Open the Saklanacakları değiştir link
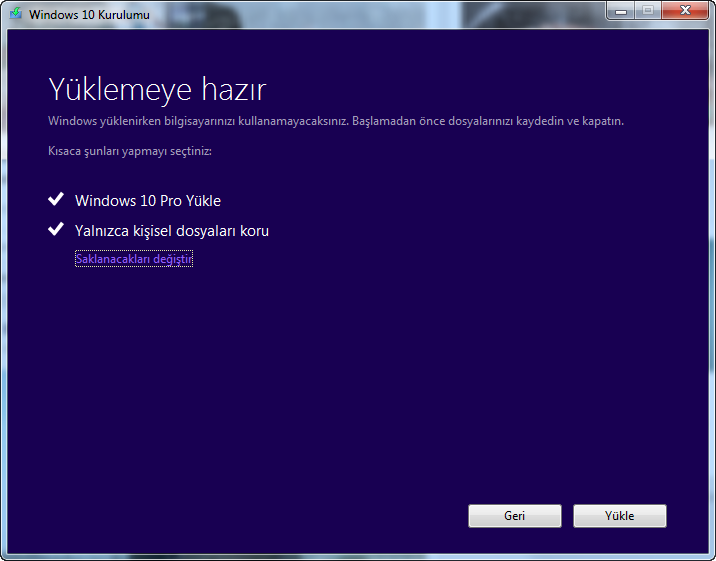This screenshot has width=716, height=561. 134,259
